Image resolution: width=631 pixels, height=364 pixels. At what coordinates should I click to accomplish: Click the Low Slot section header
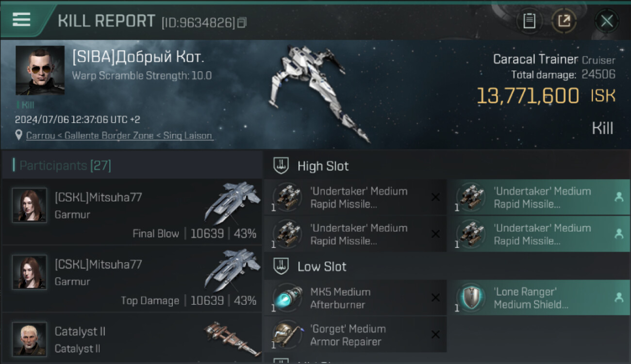322,266
